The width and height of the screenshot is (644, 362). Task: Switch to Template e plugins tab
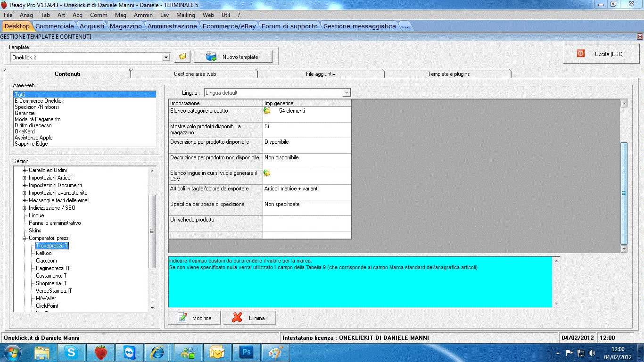[x=448, y=74]
